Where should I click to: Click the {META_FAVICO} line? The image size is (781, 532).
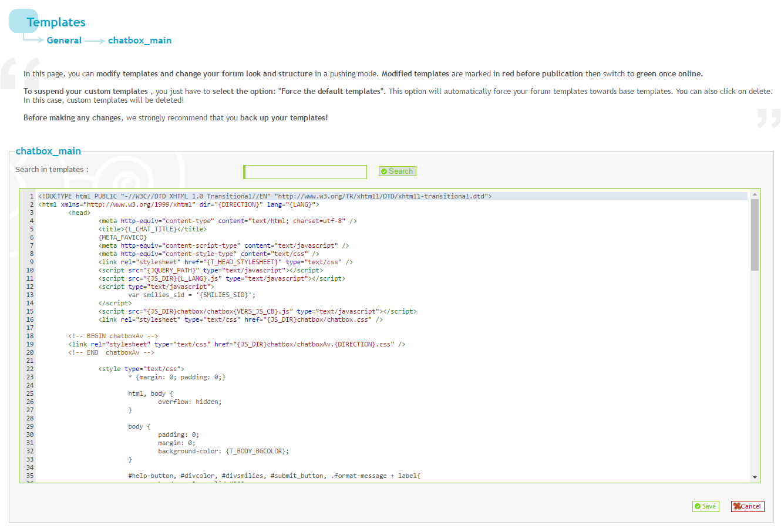[x=123, y=237]
